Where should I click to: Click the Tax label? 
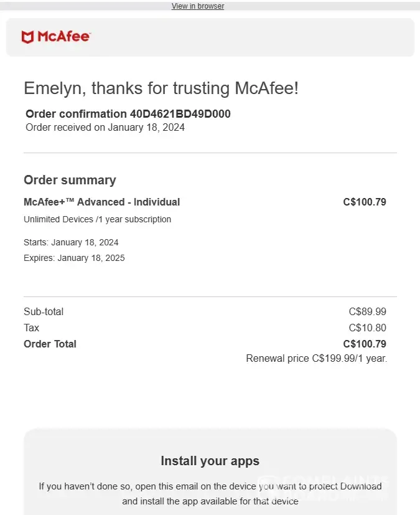(32, 328)
